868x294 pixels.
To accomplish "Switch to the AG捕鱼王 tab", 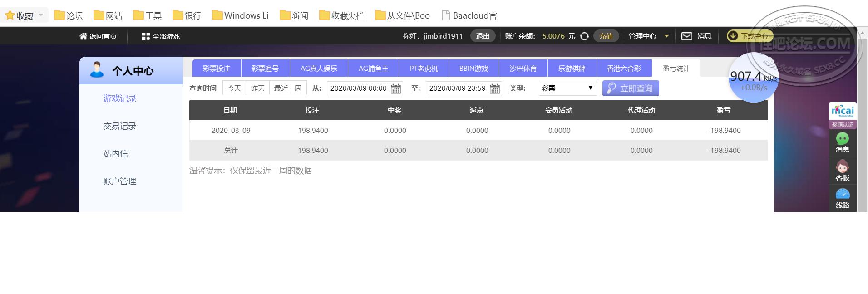I will pyautogui.click(x=374, y=69).
